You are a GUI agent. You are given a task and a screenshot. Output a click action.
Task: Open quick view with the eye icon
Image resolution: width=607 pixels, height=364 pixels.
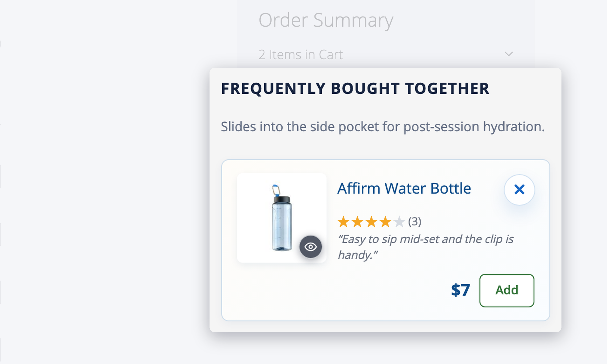point(310,247)
